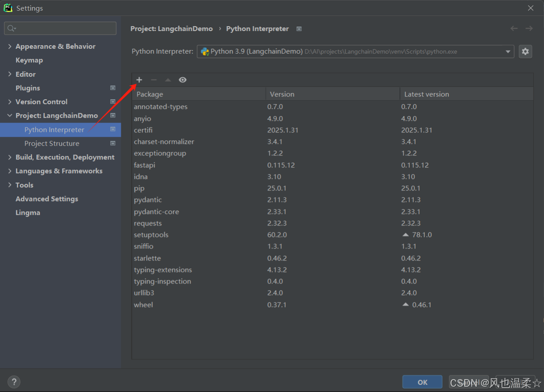This screenshot has width=544, height=392.
Task: Open the Python Interpreter dropdown
Action: pyautogui.click(x=355, y=51)
